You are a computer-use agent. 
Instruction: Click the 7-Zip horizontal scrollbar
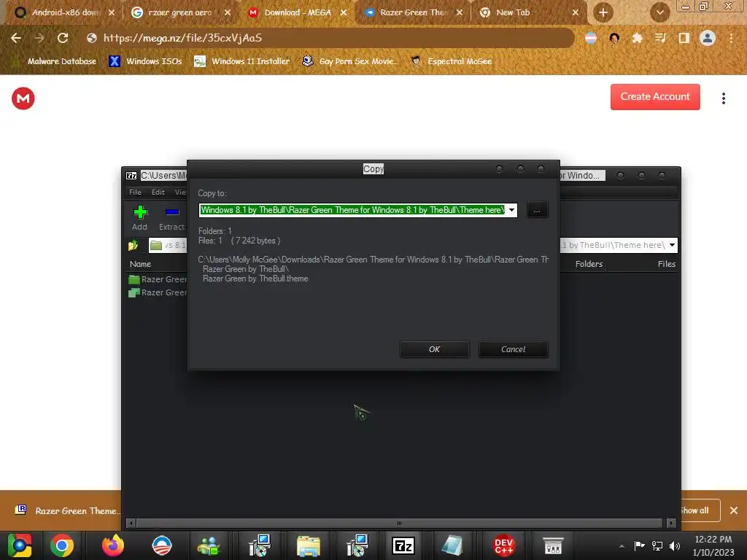click(x=399, y=523)
